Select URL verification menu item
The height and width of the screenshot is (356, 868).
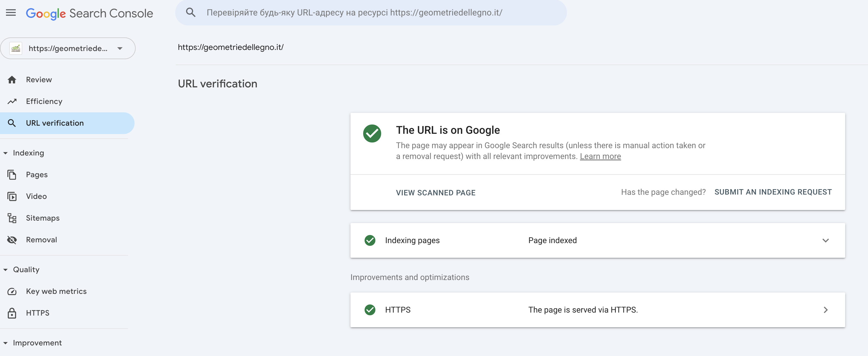coord(55,123)
